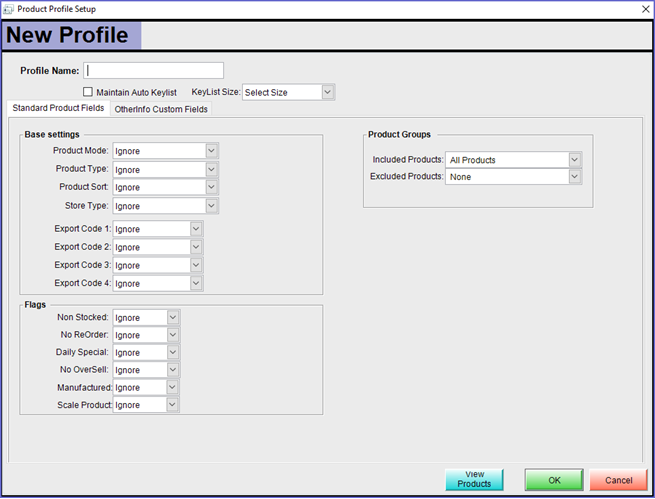
Task: Expand the Product Mode dropdown
Action: click(x=211, y=151)
